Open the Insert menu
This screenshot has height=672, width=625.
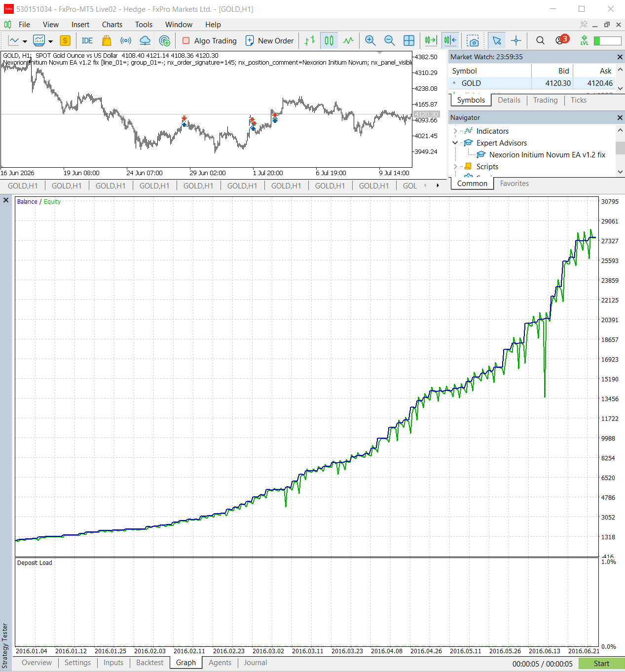(80, 25)
